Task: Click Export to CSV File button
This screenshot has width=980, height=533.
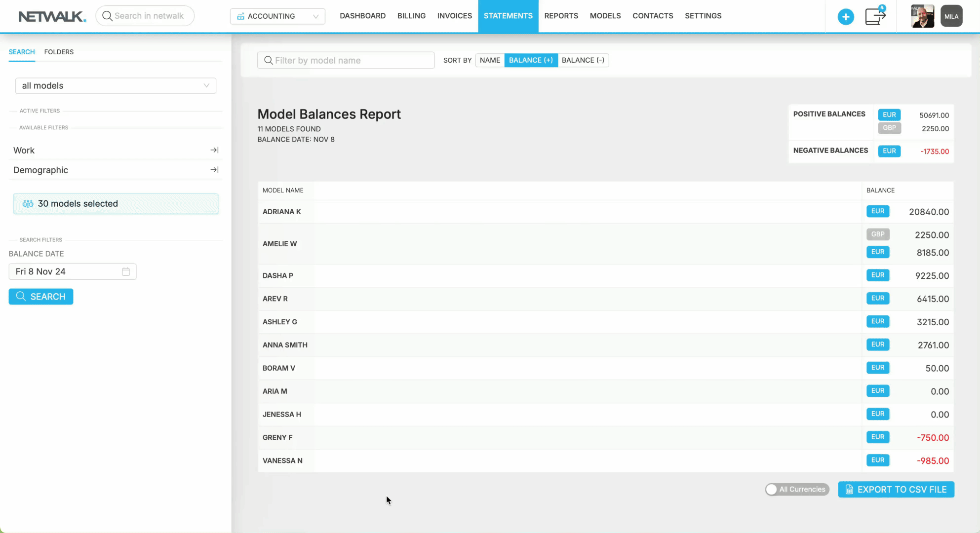Action: click(896, 490)
